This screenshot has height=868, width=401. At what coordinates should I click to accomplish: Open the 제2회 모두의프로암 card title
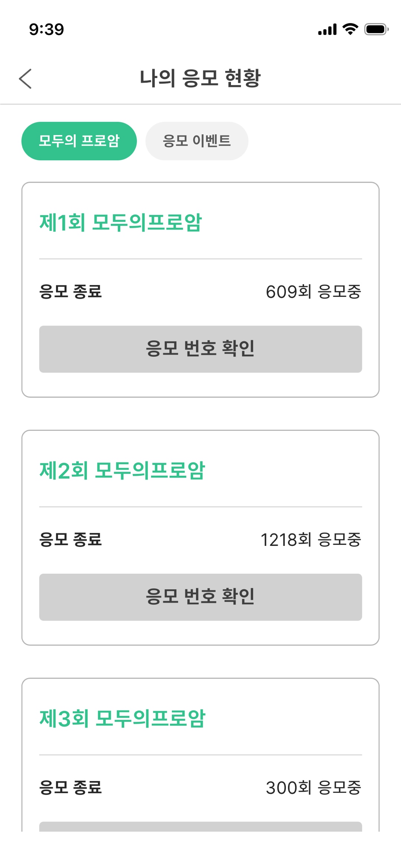click(122, 471)
